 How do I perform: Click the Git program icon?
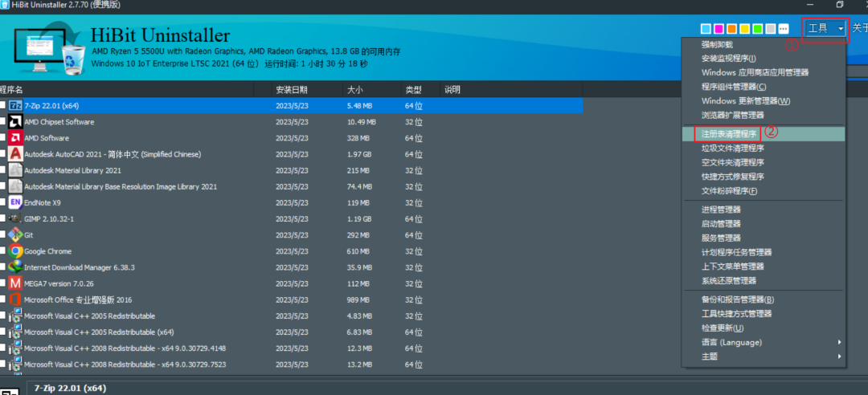pos(15,235)
